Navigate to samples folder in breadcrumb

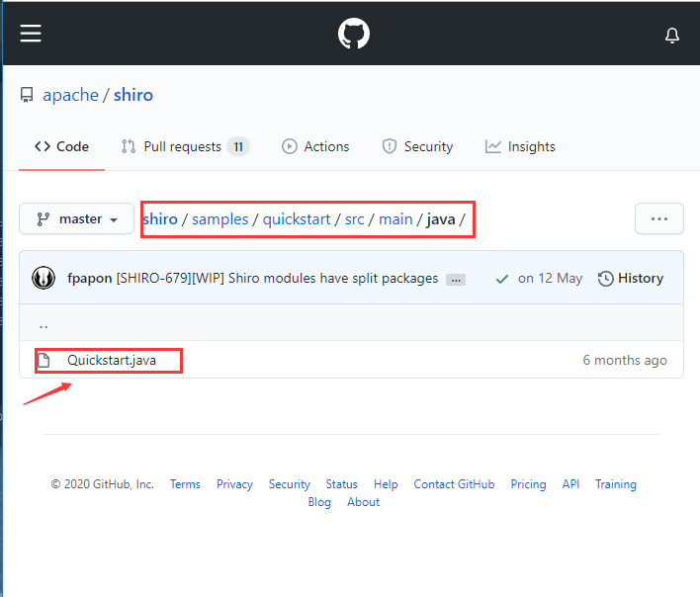220,219
